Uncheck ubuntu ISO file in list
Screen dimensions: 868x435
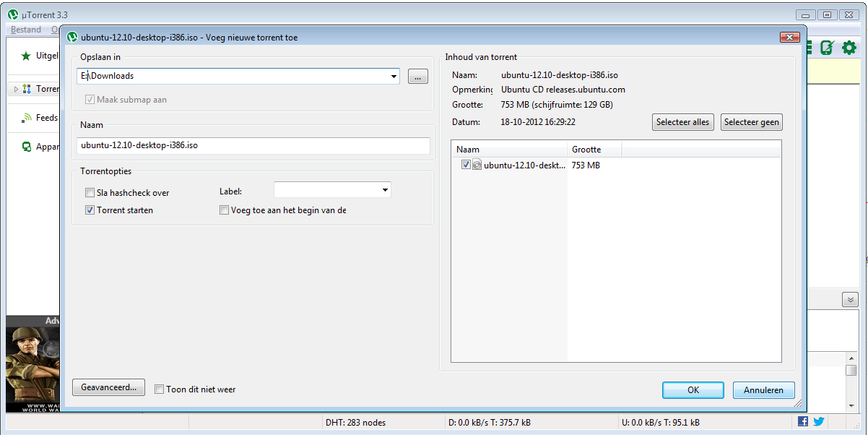[466, 165]
